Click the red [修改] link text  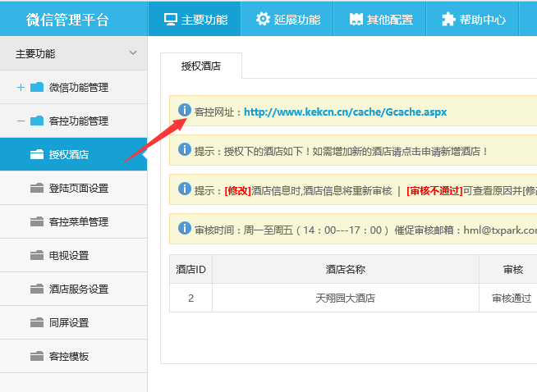[x=237, y=190]
